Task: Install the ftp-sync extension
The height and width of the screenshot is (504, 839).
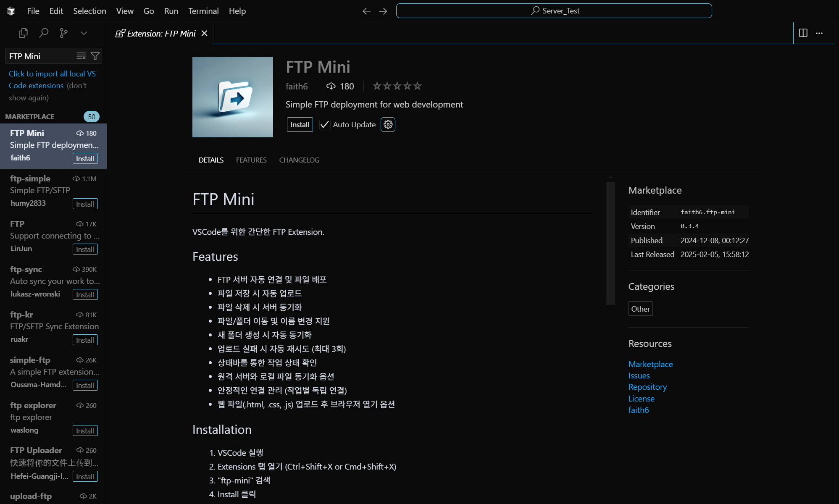Action: coord(85,294)
